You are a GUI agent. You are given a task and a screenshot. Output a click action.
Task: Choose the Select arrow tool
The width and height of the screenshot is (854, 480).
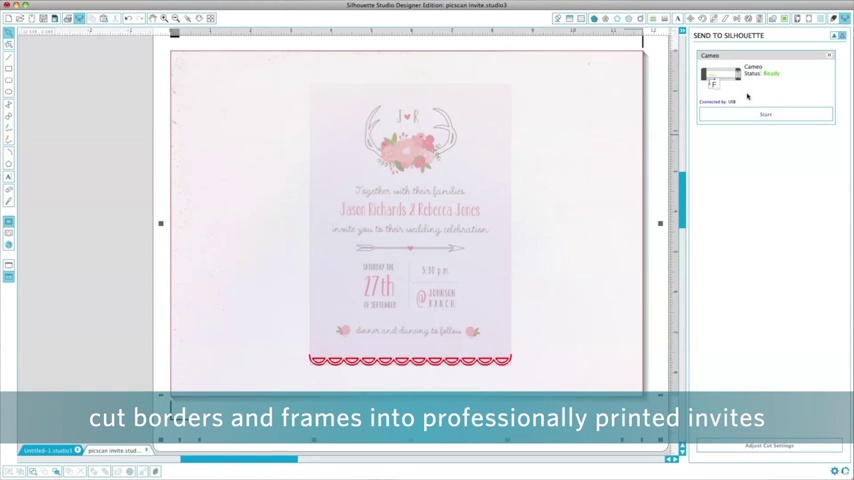[x=9, y=33]
